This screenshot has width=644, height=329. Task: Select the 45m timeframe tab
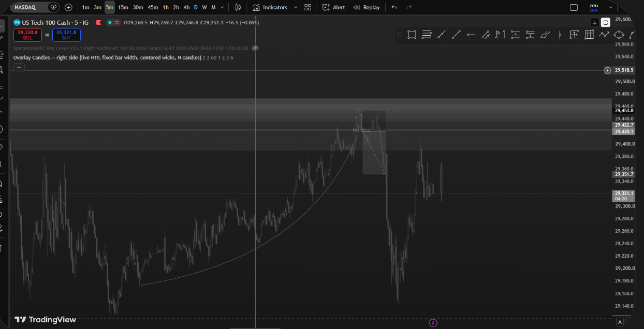pos(153,7)
